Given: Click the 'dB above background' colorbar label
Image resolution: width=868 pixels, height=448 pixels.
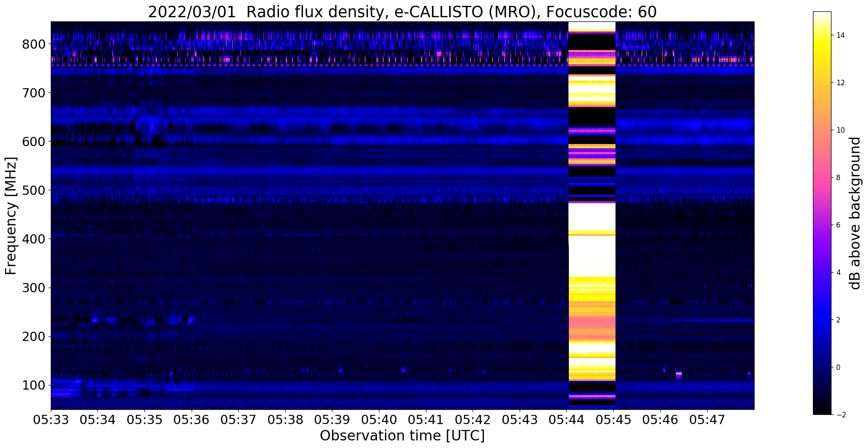Looking at the screenshot, I should [855, 213].
